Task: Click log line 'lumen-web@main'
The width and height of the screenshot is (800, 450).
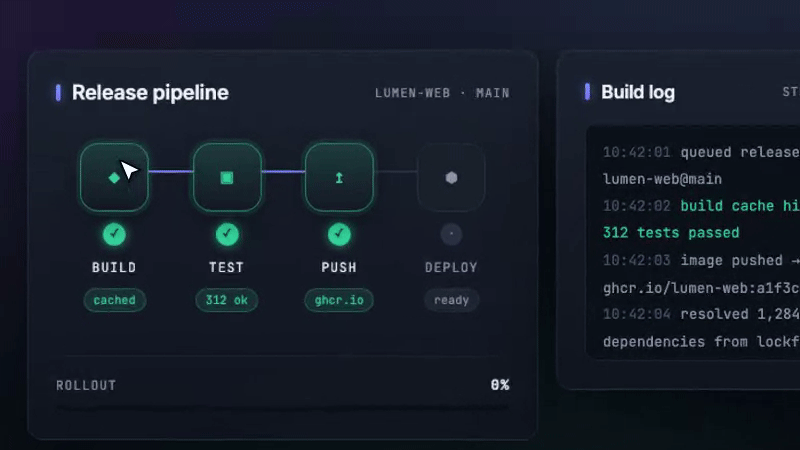Action: pos(662,179)
